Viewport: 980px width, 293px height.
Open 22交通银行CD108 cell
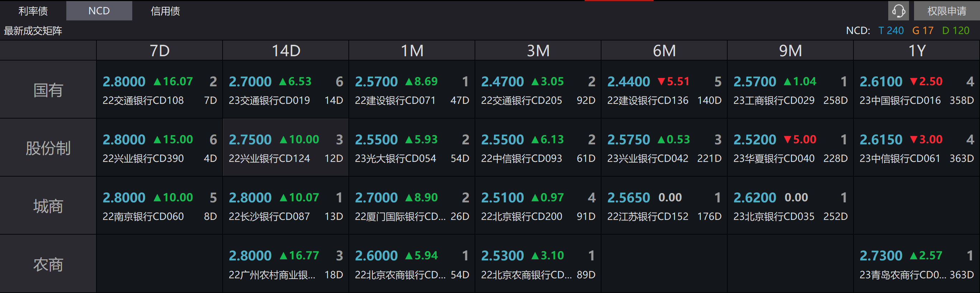160,90
